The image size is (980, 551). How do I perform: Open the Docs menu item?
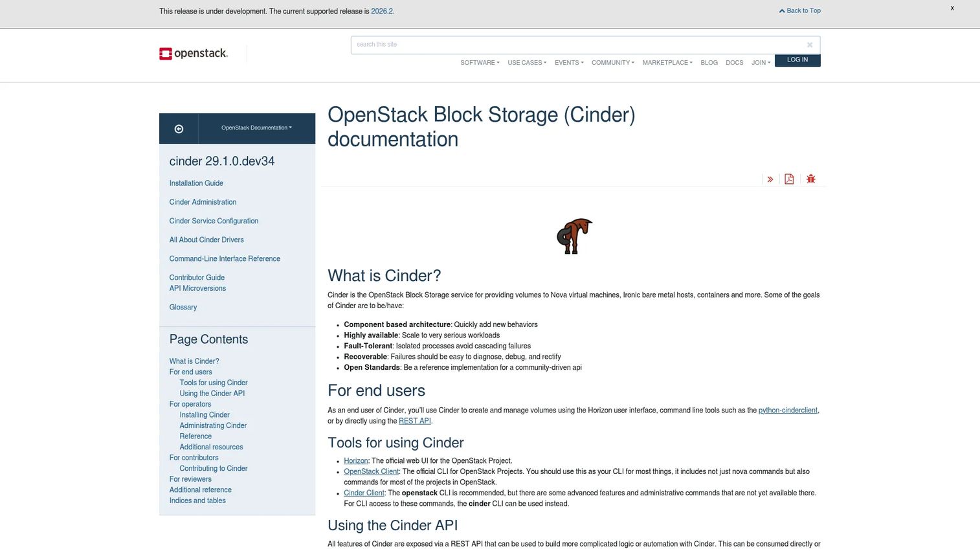click(734, 63)
